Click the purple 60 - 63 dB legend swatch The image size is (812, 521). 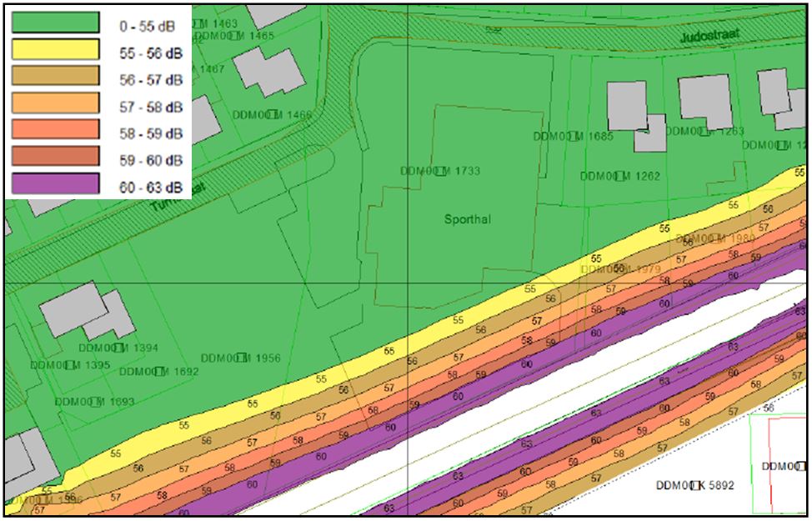(x=54, y=183)
